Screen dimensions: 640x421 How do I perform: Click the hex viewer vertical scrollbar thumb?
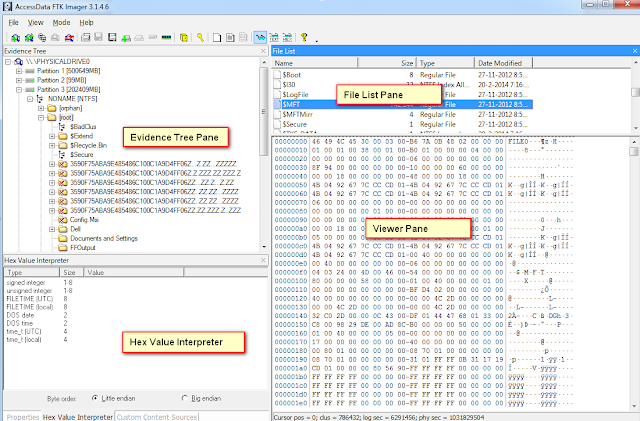click(634, 151)
